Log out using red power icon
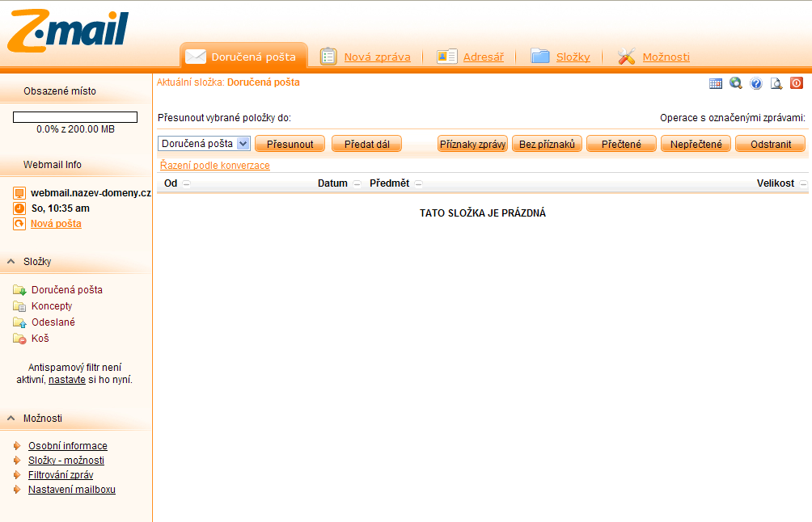812x522 pixels. coord(797,83)
